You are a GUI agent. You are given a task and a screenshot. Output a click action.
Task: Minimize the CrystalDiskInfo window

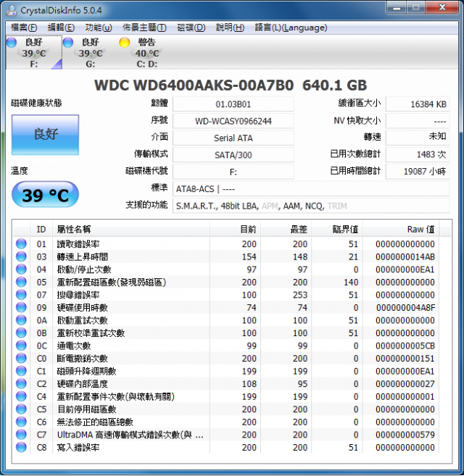coord(397,7)
